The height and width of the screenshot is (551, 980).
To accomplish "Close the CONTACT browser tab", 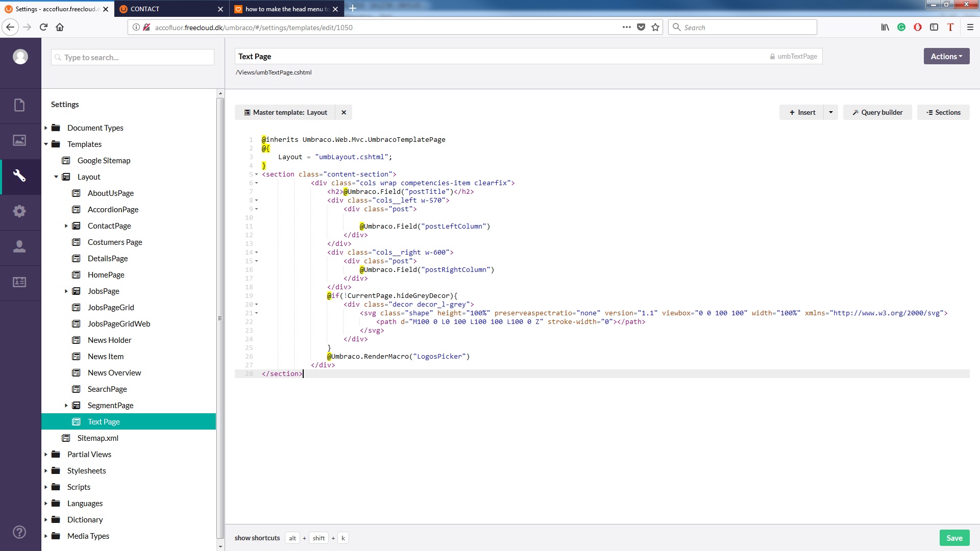I will pyautogui.click(x=220, y=9).
